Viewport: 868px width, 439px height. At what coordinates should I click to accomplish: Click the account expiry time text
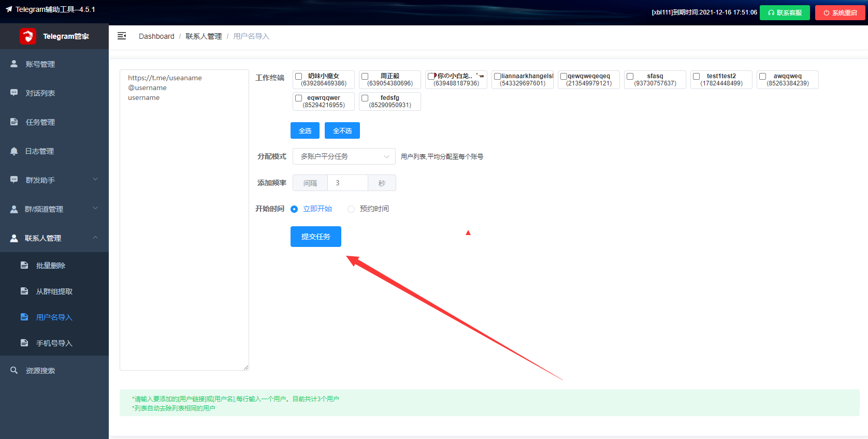click(704, 12)
